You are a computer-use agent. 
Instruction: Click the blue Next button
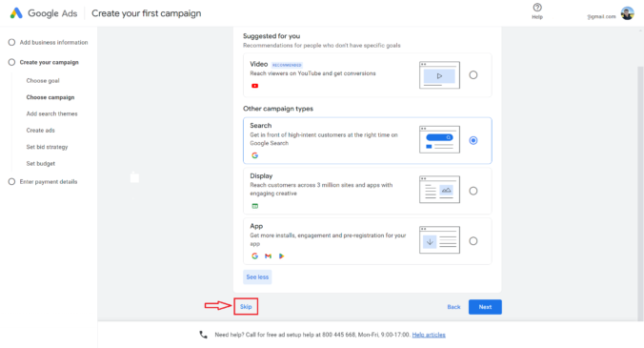point(485,307)
